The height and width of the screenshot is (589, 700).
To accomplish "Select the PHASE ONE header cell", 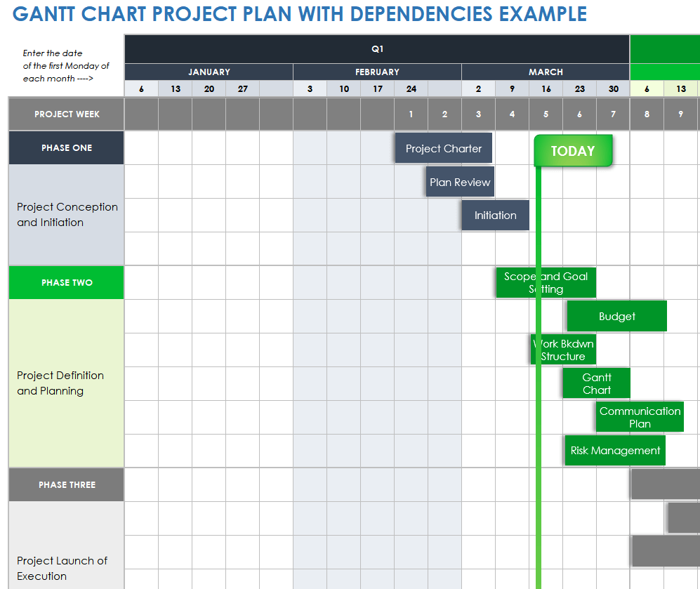I will tap(67, 148).
